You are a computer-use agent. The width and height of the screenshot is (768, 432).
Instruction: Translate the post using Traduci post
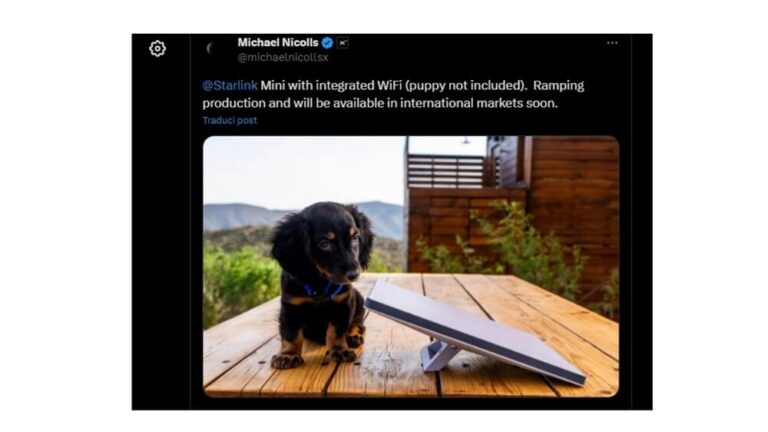[x=230, y=120]
